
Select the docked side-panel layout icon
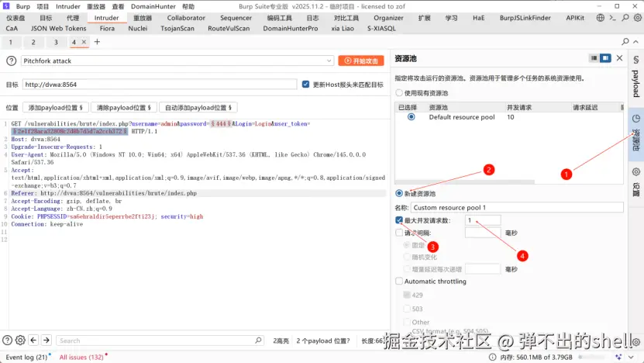point(605,58)
